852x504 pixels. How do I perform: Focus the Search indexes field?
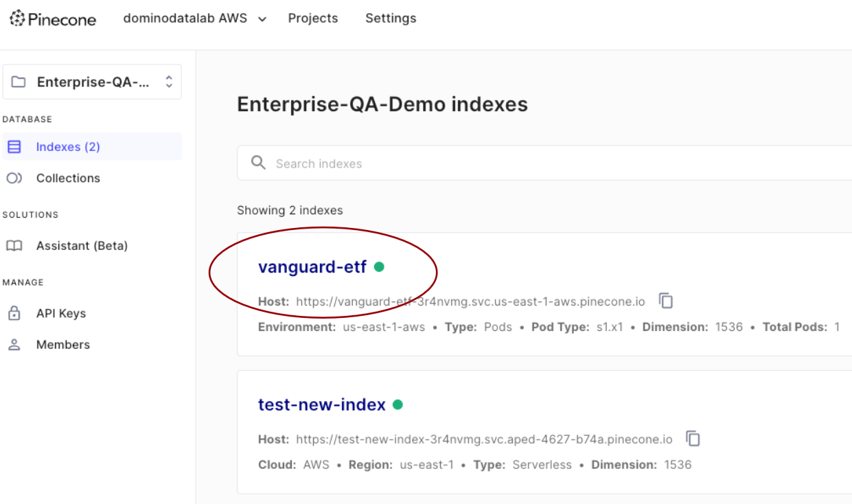[x=544, y=163]
